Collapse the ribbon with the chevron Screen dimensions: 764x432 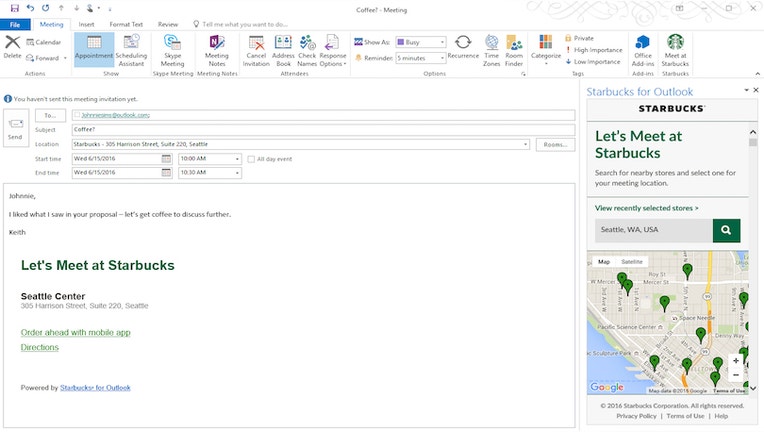(x=758, y=74)
